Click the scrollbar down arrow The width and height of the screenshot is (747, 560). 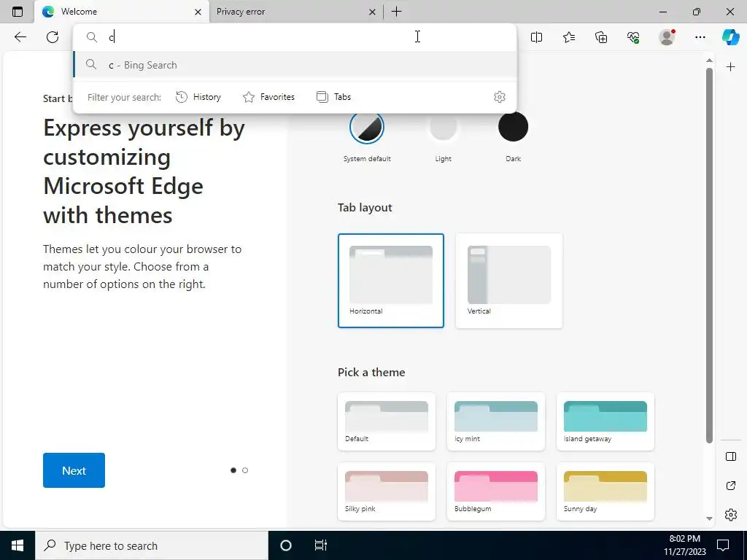[x=709, y=518]
